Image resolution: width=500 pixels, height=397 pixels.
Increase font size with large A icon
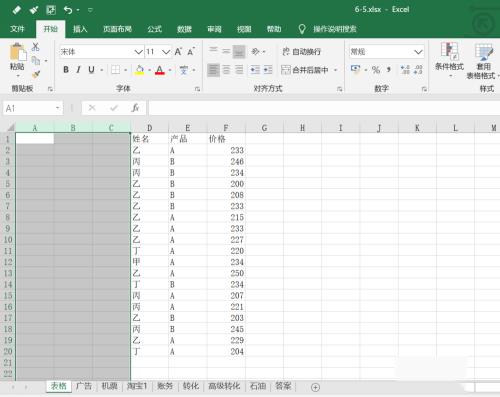pos(178,52)
